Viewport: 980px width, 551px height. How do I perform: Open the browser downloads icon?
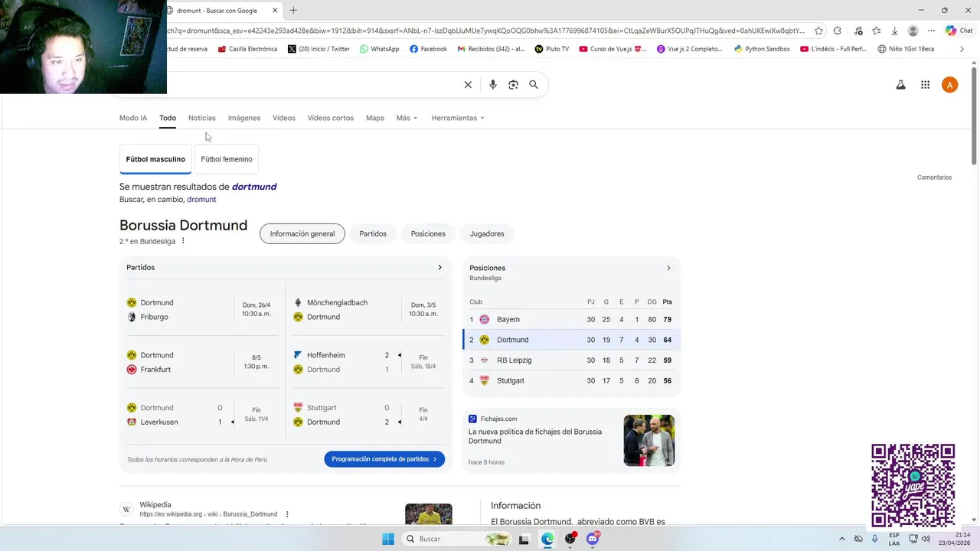[x=894, y=31]
